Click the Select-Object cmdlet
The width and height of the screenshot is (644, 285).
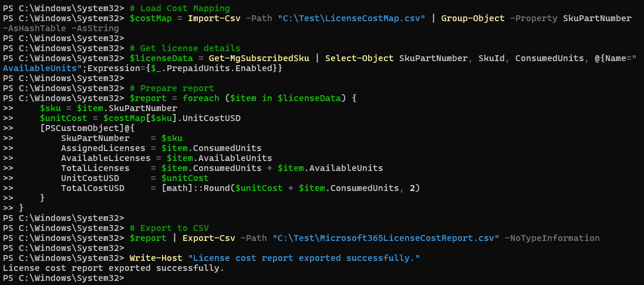[359, 58]
